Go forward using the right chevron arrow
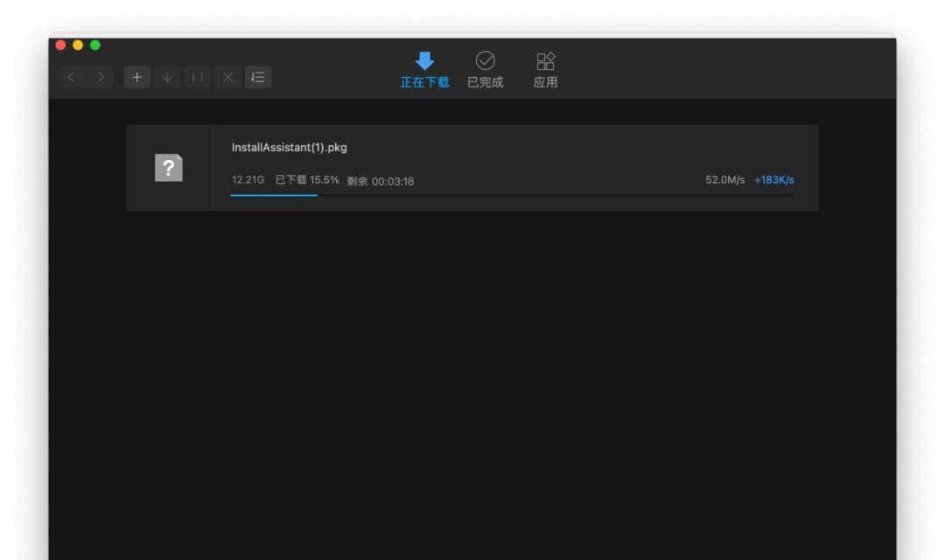Image resolution: width=945 pixels, height=560 pixels. [101, 77]
